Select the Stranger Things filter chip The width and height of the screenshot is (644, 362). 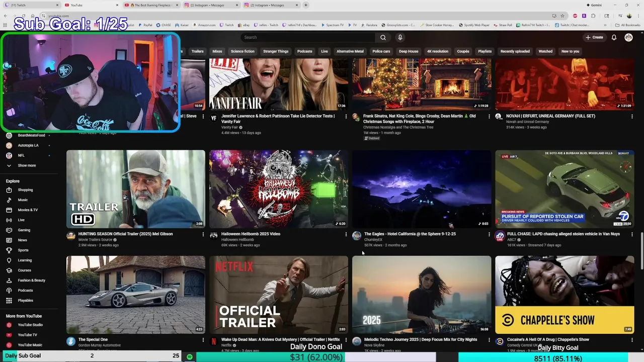[x=276, y=51]
